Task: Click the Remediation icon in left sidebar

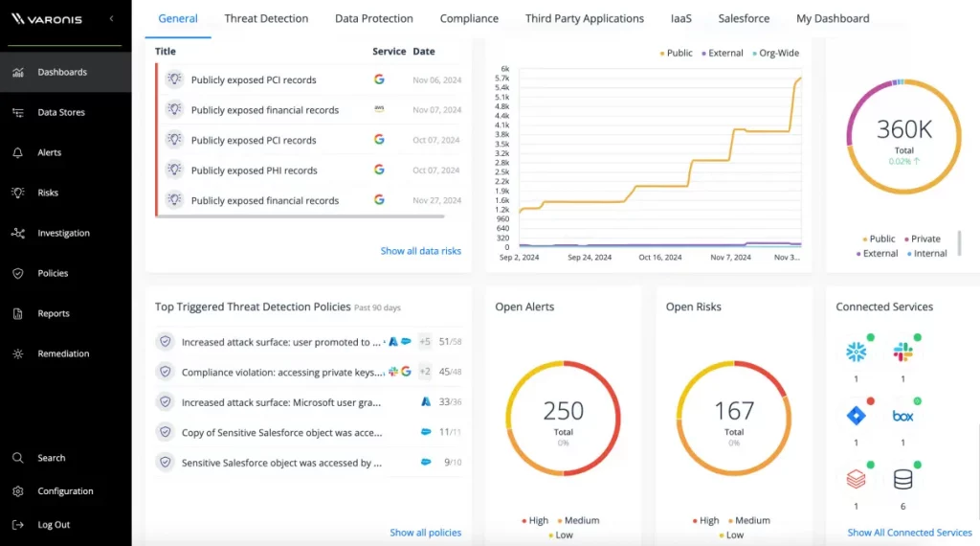Action: click(17, 353)
